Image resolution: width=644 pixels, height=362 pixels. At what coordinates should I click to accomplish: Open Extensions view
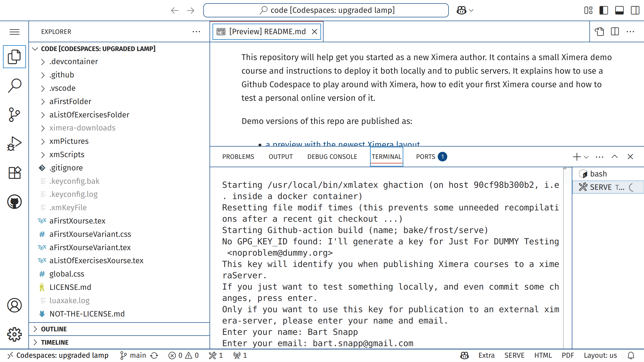point(14,173)
